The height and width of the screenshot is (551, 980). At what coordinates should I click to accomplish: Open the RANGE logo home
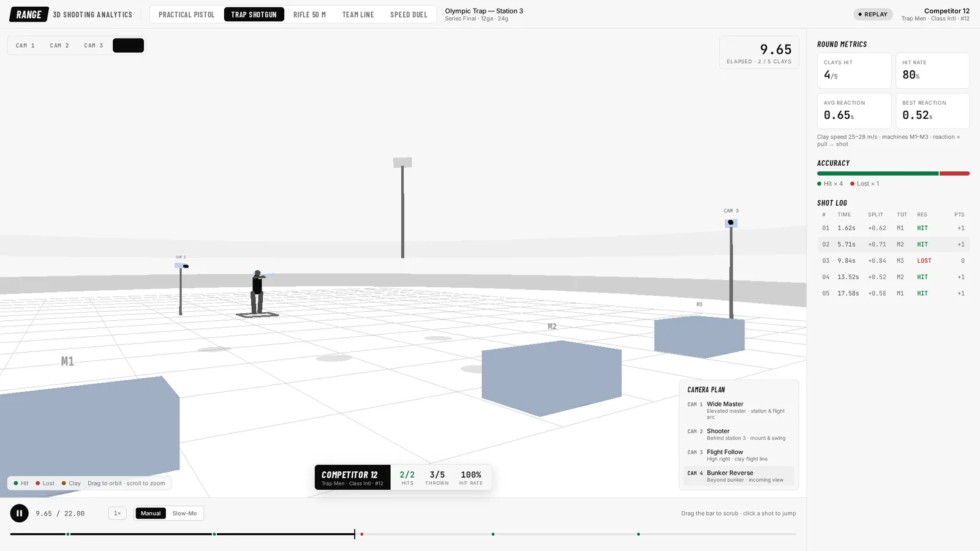pos(29,14)
